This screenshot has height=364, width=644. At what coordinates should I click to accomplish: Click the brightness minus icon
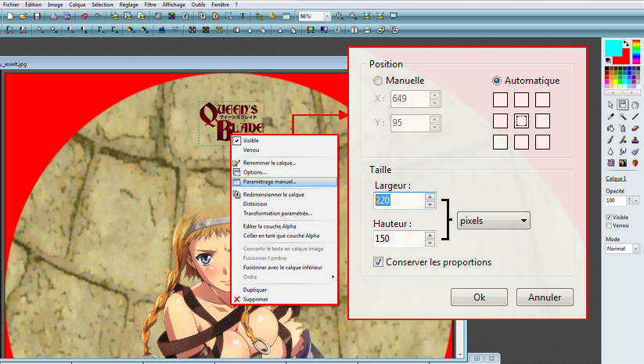(40, 30)
